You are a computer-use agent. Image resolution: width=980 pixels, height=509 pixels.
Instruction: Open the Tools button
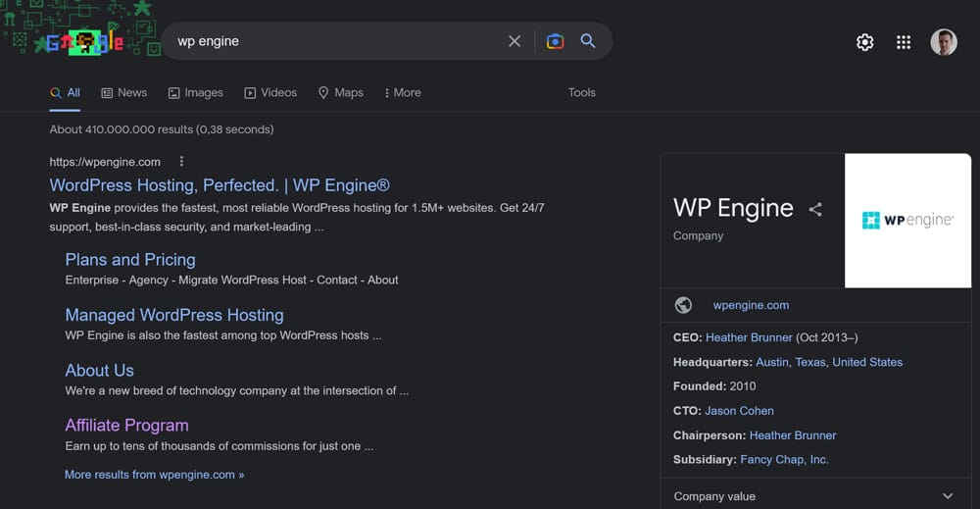pyautogui.click(x=582, y=92)
